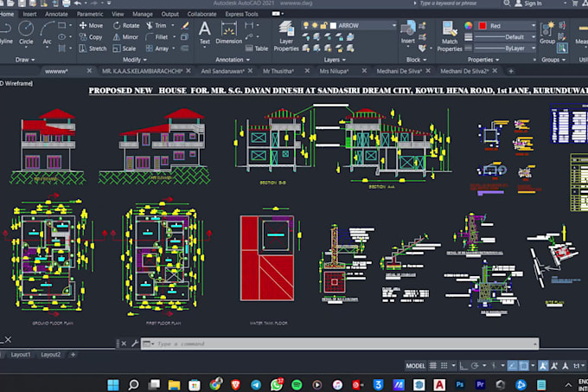The height and width of the screenshot is (392, 588).
Task: Expand the Annotation panel
Action: pos(233,60)
